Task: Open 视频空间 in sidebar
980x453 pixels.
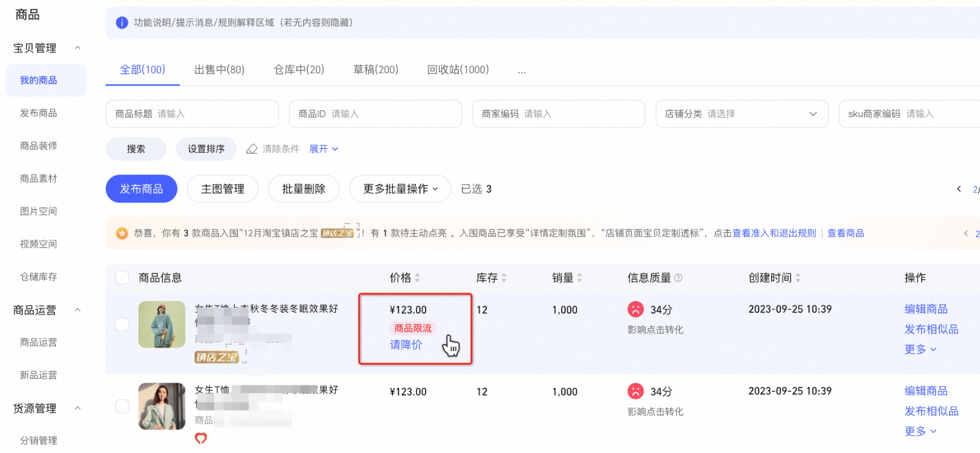Action: pyautogui.click(x=38, y=244)
